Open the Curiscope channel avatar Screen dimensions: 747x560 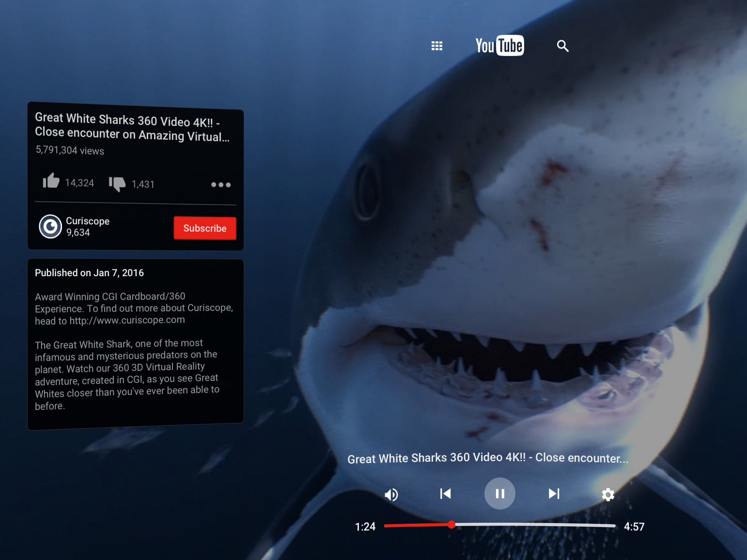point(50,226)
